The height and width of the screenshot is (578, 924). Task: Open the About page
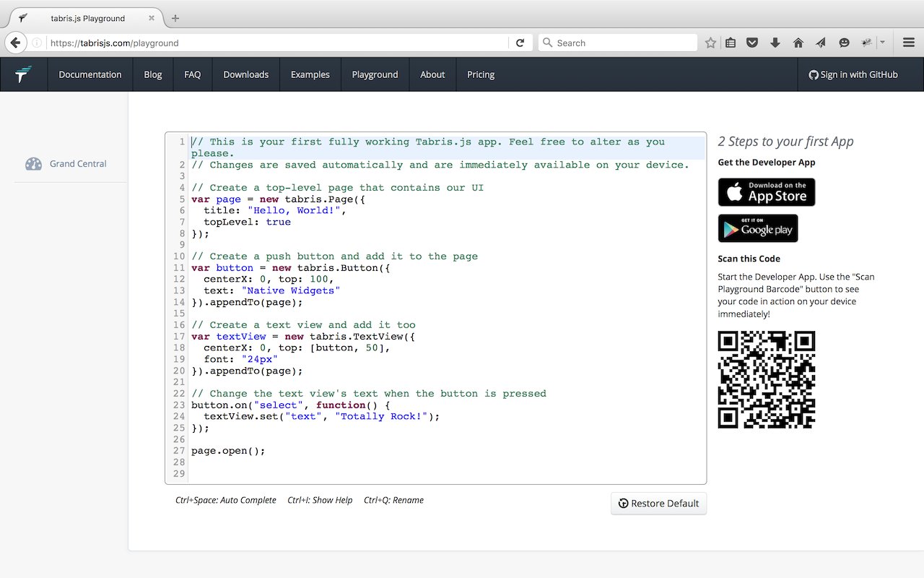(x=432, y=74)
